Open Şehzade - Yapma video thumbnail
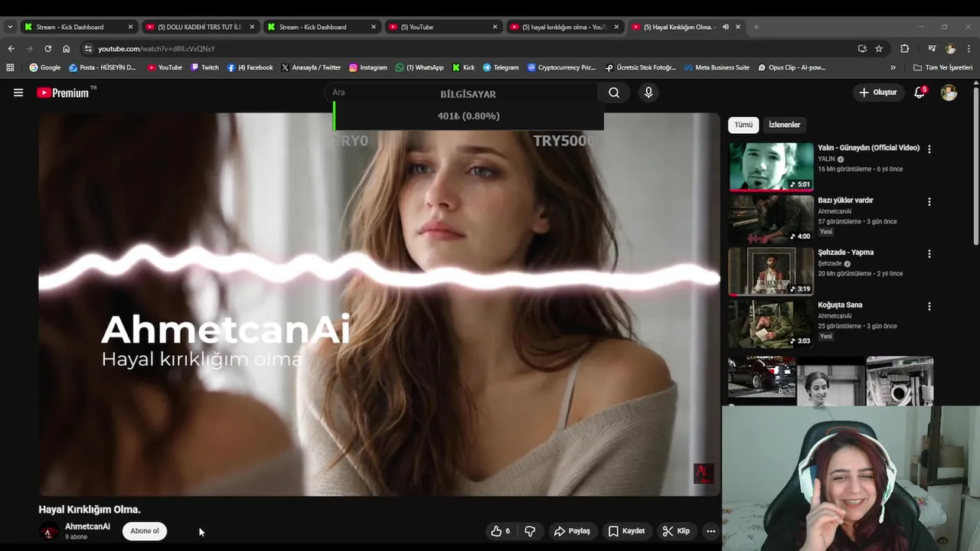 coord(771,271)
